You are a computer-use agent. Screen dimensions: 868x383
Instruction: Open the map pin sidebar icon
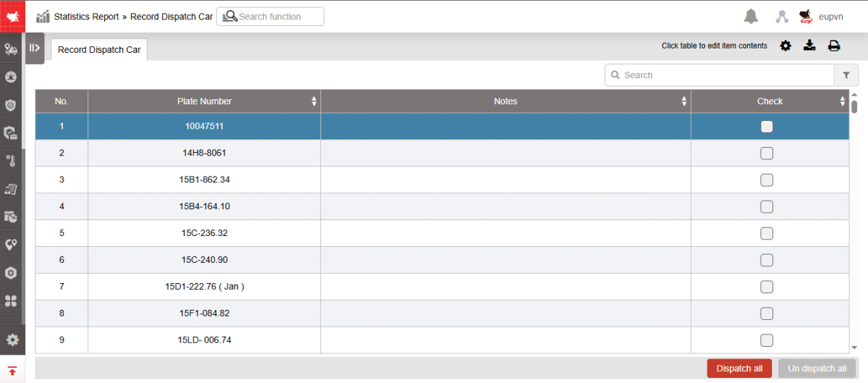(x=11, y=245)
